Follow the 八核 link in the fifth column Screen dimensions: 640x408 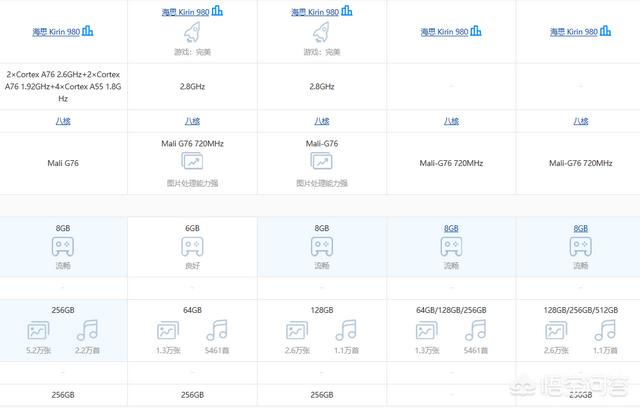(580, 121)
